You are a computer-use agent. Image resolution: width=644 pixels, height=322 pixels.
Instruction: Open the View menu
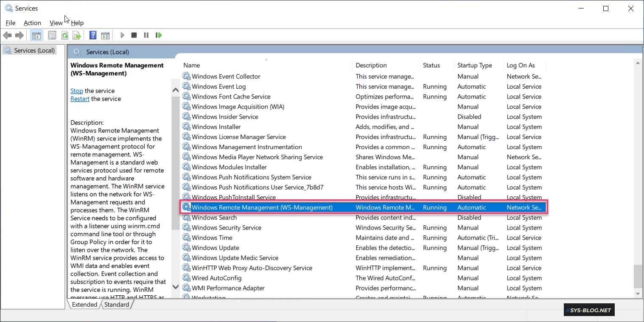56,23
